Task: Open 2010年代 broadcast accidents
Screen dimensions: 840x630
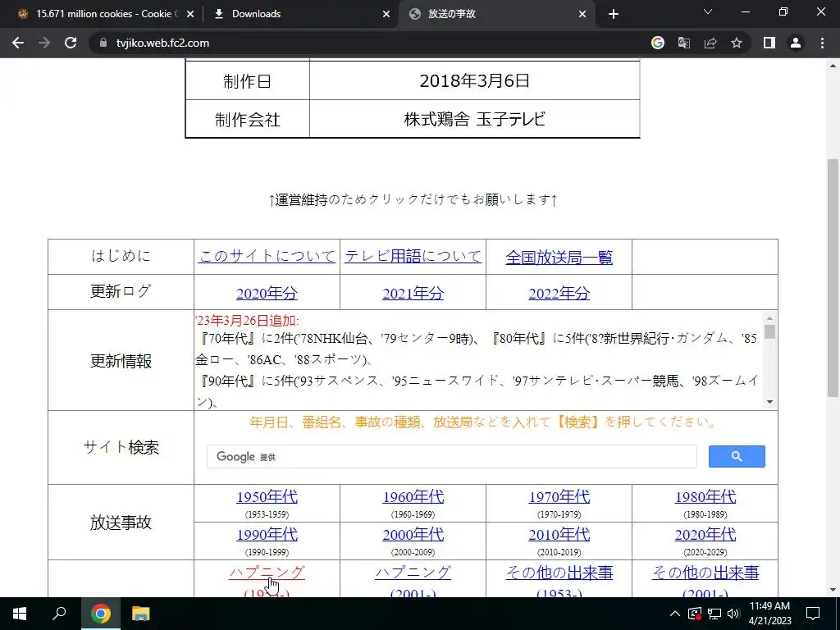Action: click(559, 534)
